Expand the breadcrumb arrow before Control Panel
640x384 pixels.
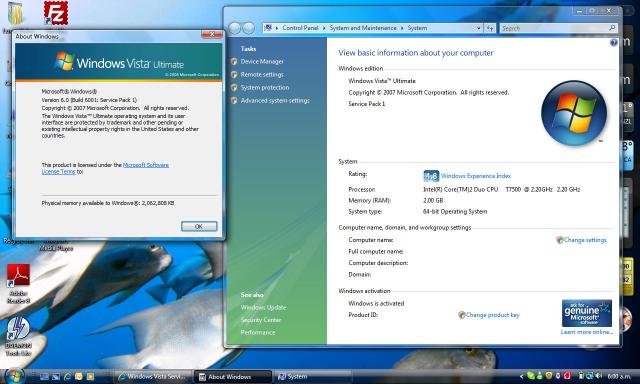(x=277, y=28)
